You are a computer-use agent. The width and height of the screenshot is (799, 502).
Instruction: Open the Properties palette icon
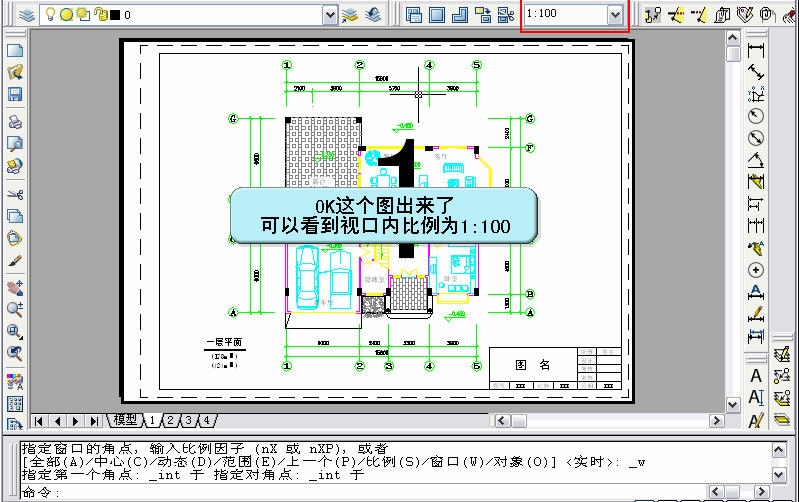pos(15,382)
